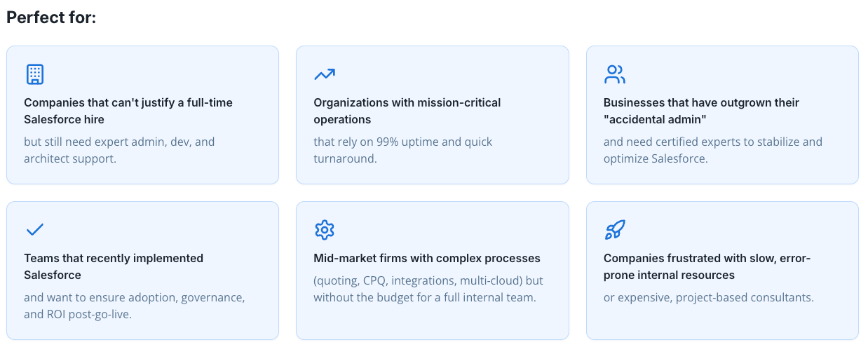
Task: Click the rocket icon
Action: click(614, 229)
